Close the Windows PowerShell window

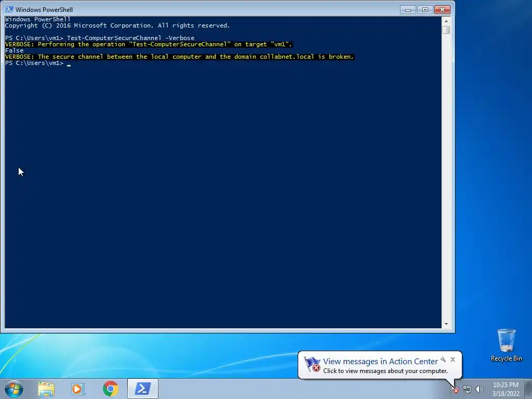(x=443, y=10)
